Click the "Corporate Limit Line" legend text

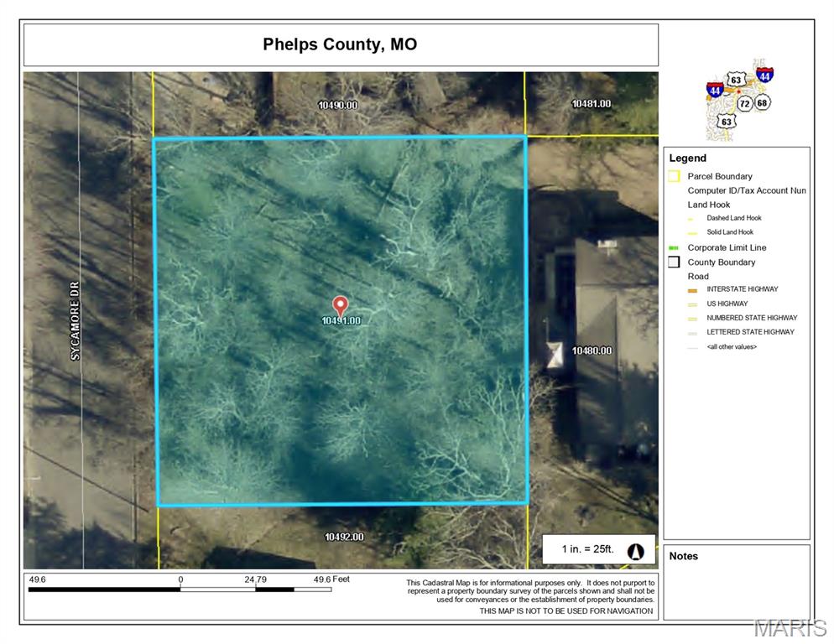(x=727, y=247)
